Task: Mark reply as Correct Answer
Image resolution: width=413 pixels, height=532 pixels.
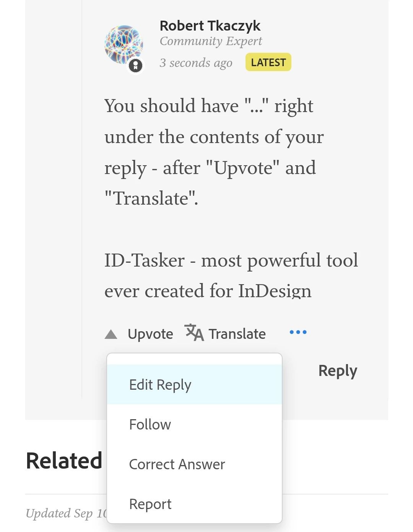Action: pyautogui.click(x=195, y=464)
